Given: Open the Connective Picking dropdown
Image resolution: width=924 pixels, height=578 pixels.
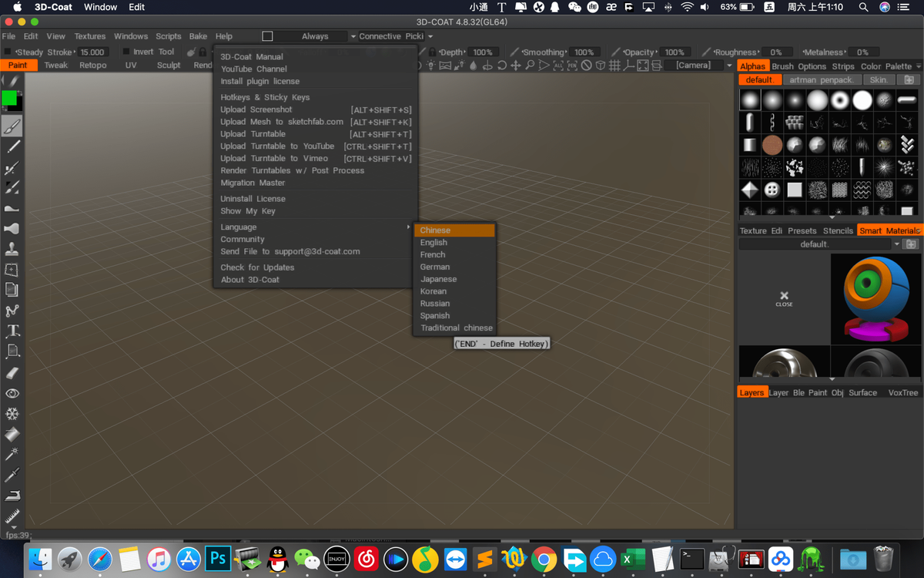Looking at the screenshot, I should [396, 36].
